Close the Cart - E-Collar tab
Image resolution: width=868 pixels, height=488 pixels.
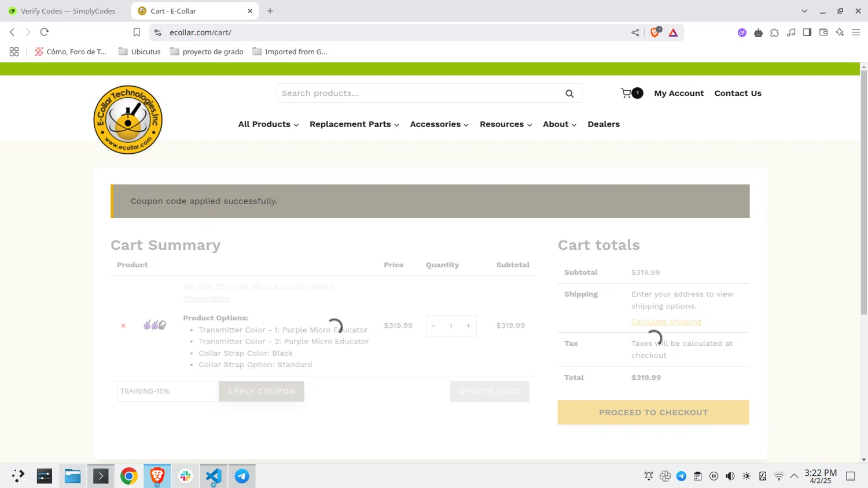tap(250, 11)
